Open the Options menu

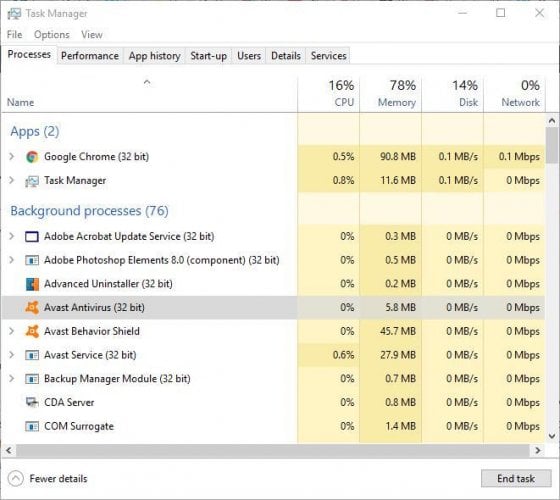52,35
